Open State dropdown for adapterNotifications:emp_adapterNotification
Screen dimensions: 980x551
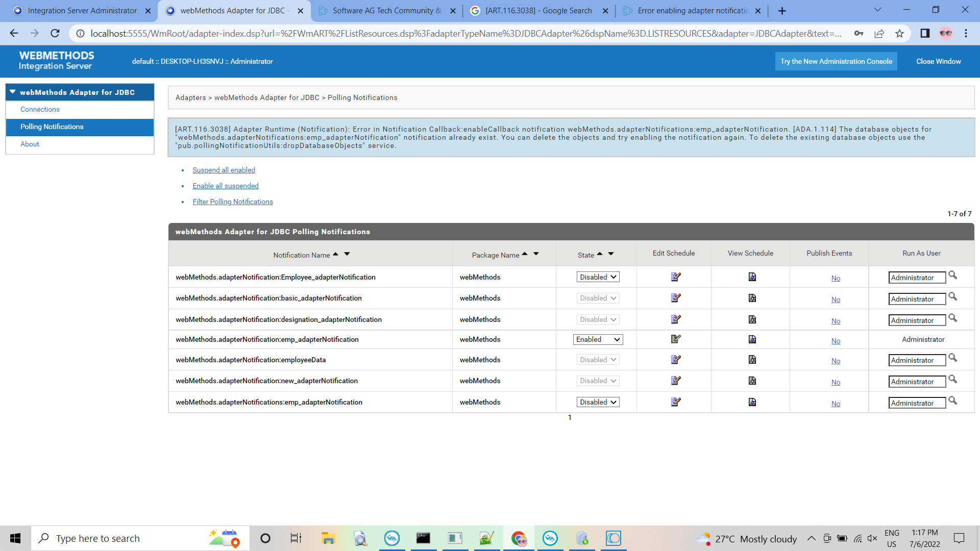(598, 402)
